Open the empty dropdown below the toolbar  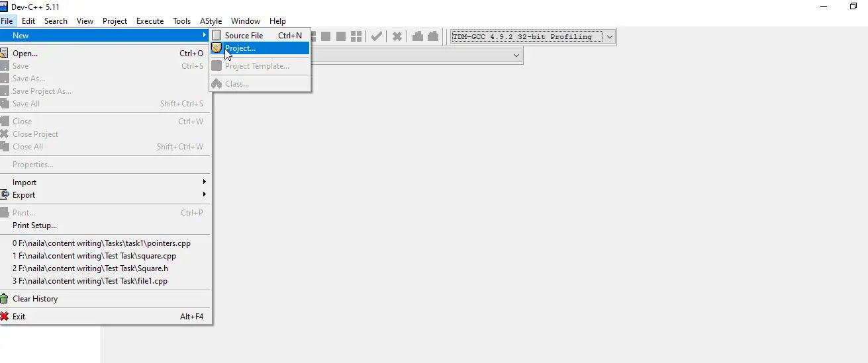pos(417,56)
